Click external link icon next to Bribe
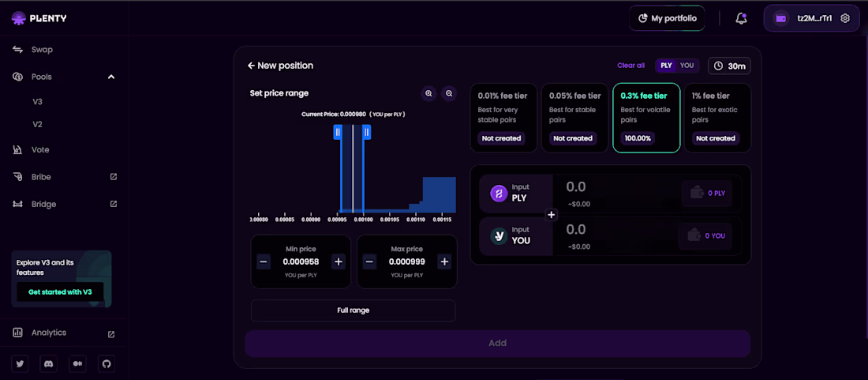 click(114, 177)
